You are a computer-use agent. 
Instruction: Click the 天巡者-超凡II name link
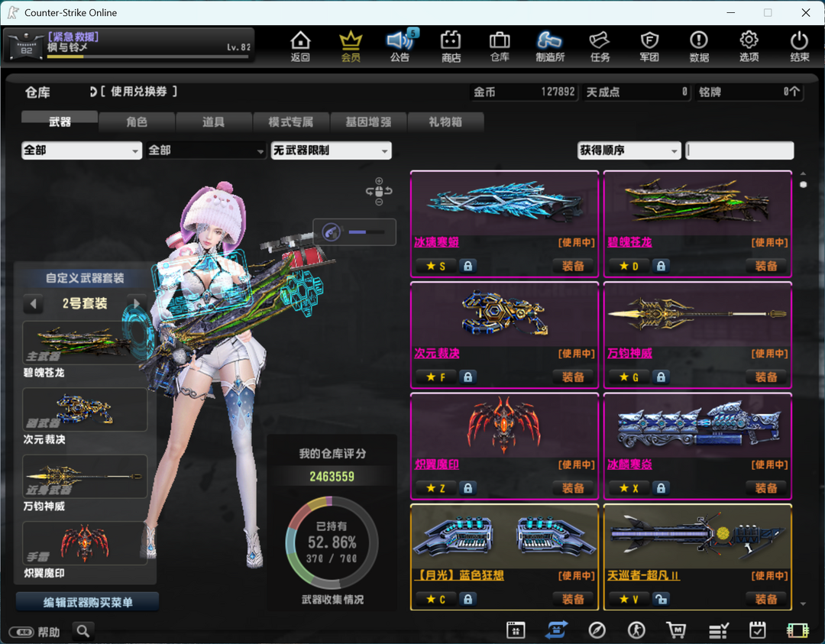(x=643, y=575)
